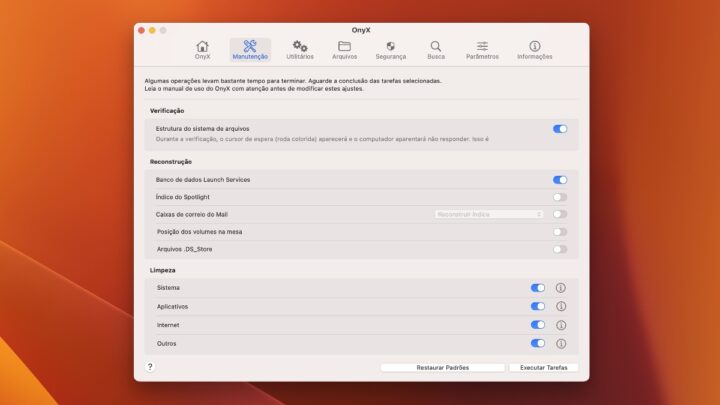Open the Segurança shield icon

coord(390,46)
